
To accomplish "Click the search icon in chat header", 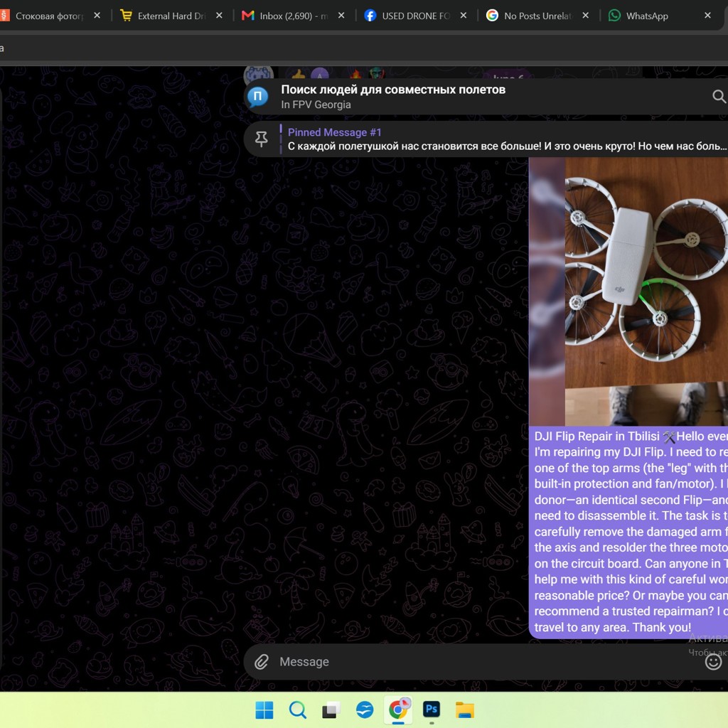I will [719, 97].
